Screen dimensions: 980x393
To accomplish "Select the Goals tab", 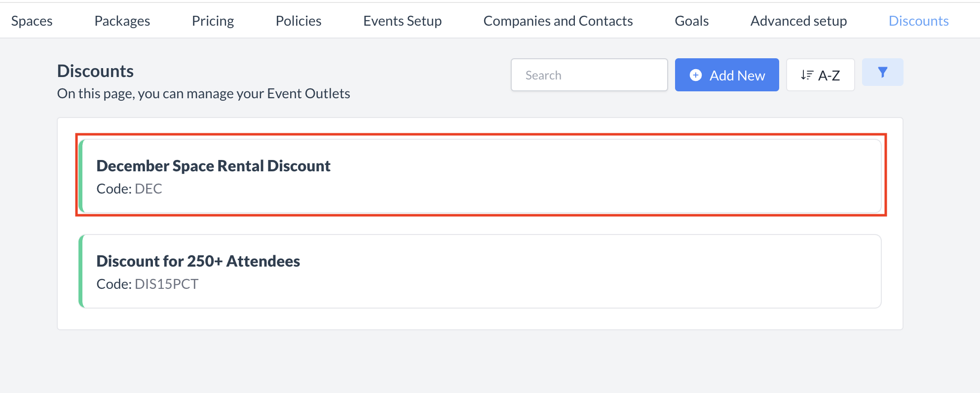I will point(691,21).
